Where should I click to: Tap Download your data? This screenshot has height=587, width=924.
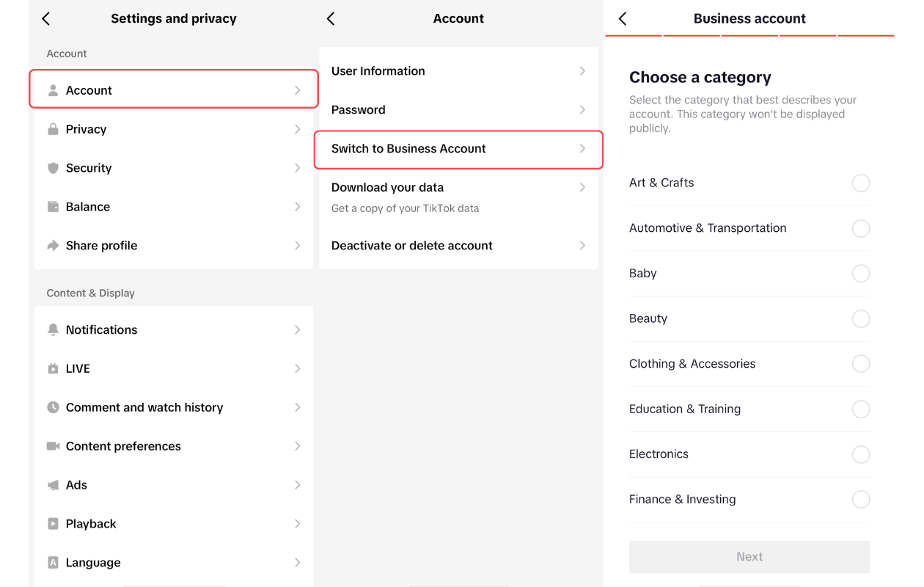458,197
